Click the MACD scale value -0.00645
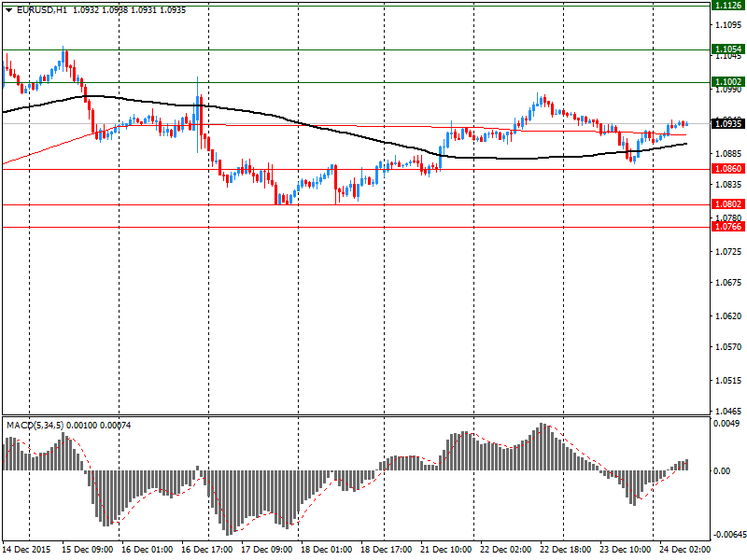 point(729,535)
